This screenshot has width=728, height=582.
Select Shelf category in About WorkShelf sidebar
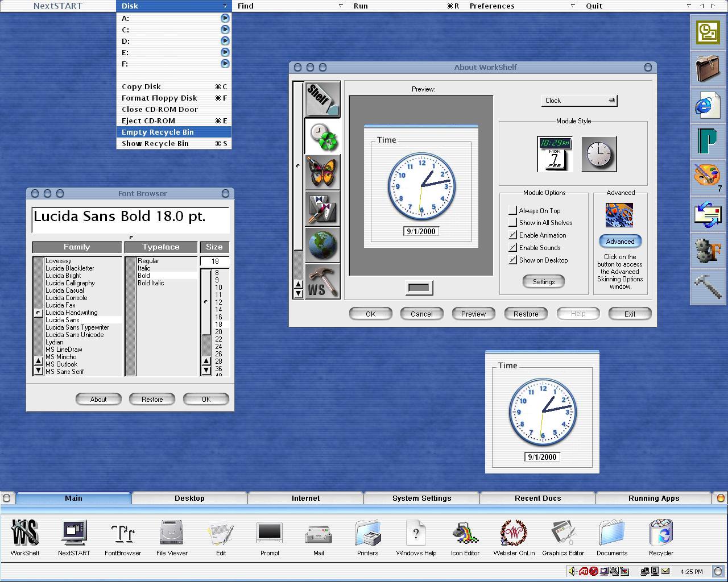[322, 99]
